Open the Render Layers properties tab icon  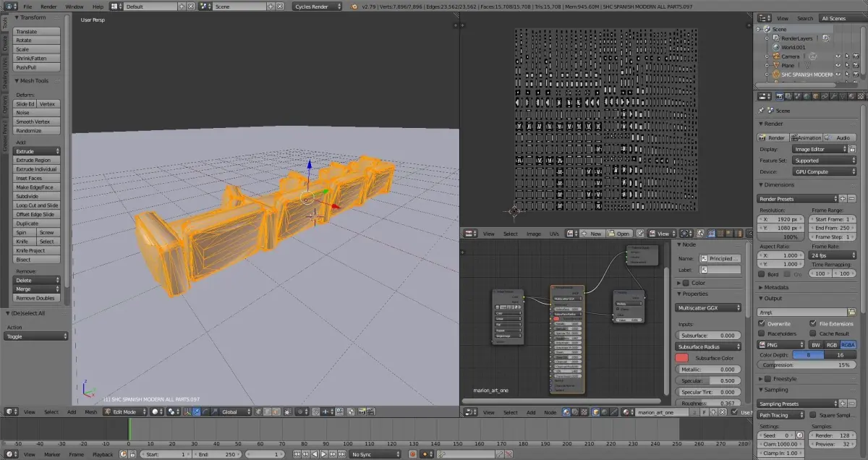[788, 96]
